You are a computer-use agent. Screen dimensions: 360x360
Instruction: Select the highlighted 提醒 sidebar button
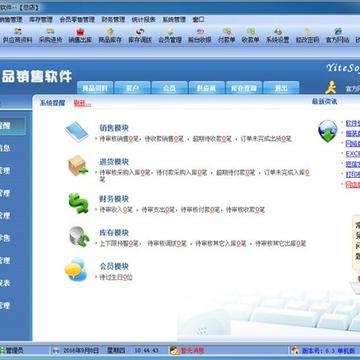point(13,126)
